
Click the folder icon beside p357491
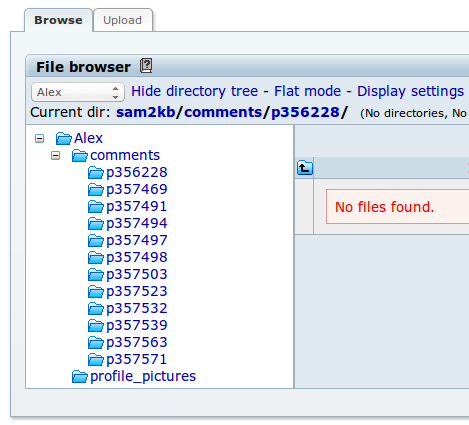(96, 206)
